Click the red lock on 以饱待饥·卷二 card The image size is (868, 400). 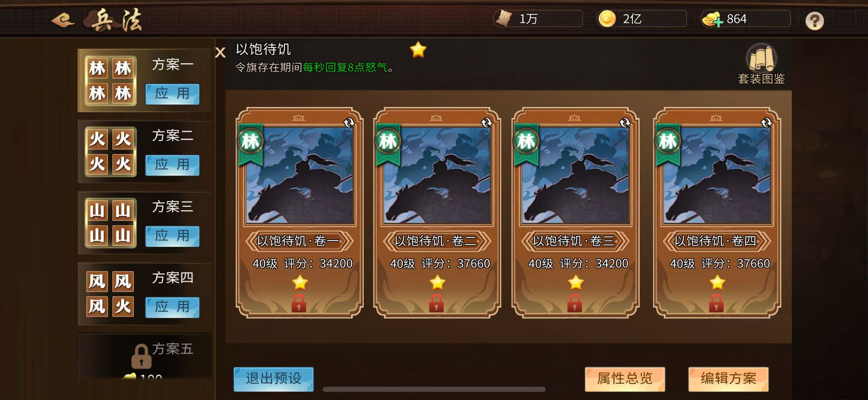pos(436,303)
